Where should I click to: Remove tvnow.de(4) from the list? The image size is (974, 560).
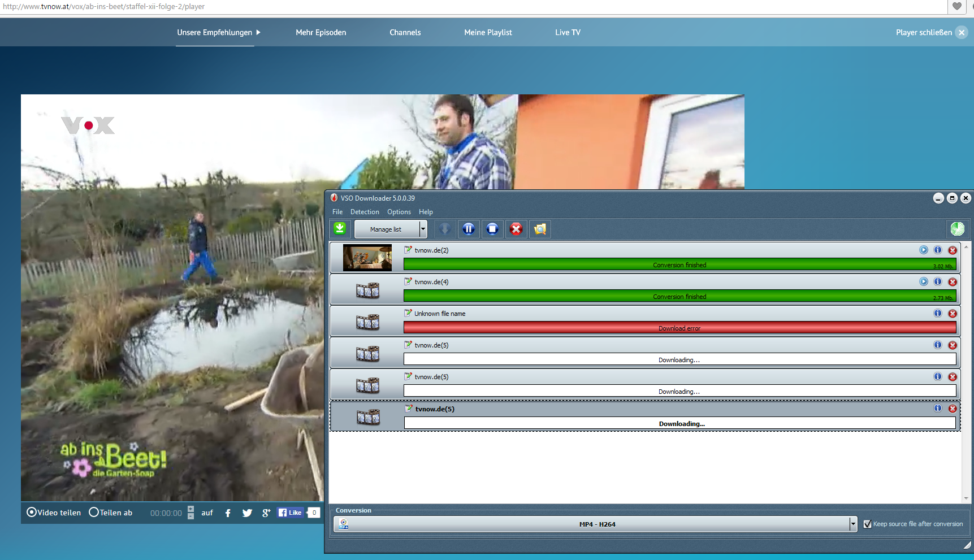[953, 281]
